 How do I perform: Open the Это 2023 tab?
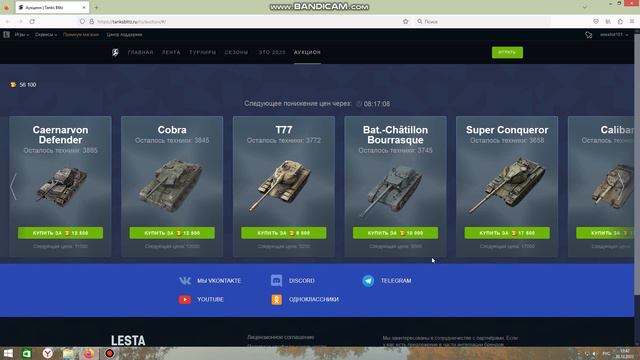272,52
